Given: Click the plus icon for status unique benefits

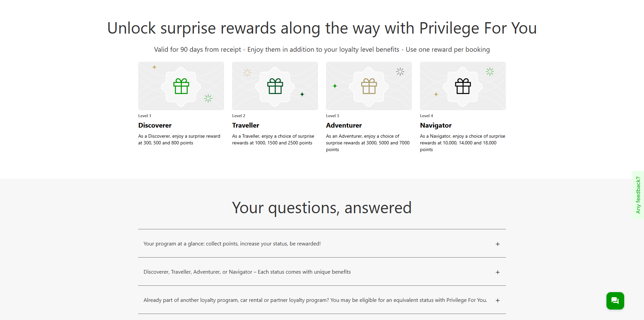Looking at the screenshot, I should (498, 272).
